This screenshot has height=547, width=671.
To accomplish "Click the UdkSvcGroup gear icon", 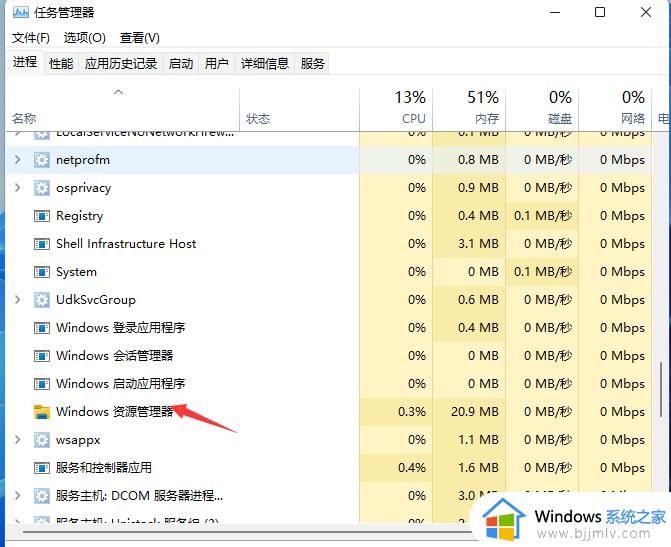I will 42,300.
